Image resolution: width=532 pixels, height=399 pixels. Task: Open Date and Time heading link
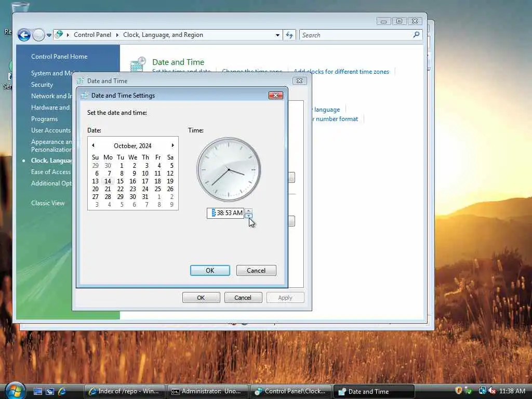click(x=178, y=62)
